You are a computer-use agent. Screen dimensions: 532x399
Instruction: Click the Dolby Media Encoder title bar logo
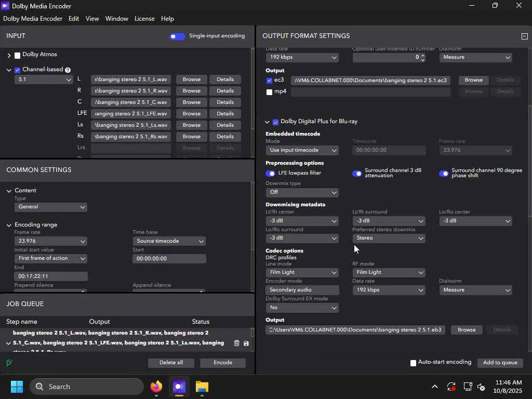[x=5, y=6]
